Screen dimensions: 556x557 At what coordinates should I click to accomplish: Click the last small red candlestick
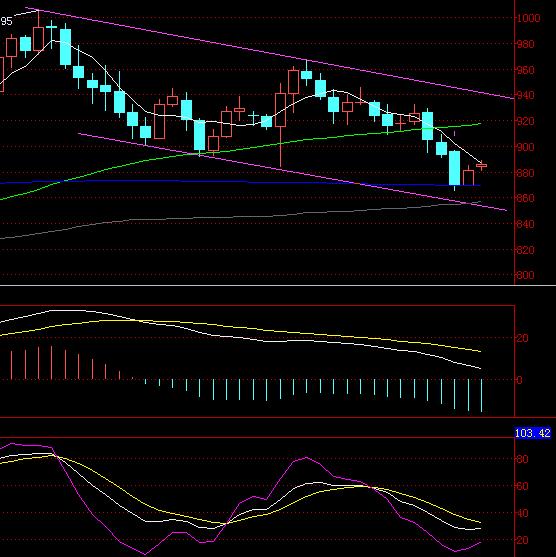(481, 166)
